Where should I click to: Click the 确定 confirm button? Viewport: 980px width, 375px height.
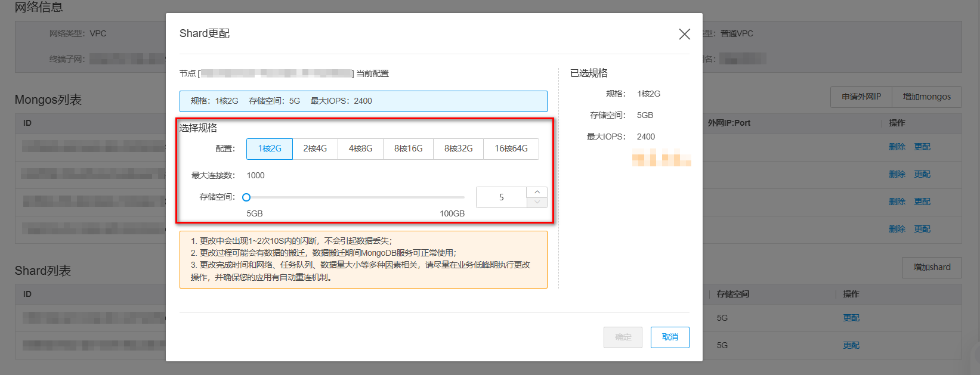[x=623, y=337]
